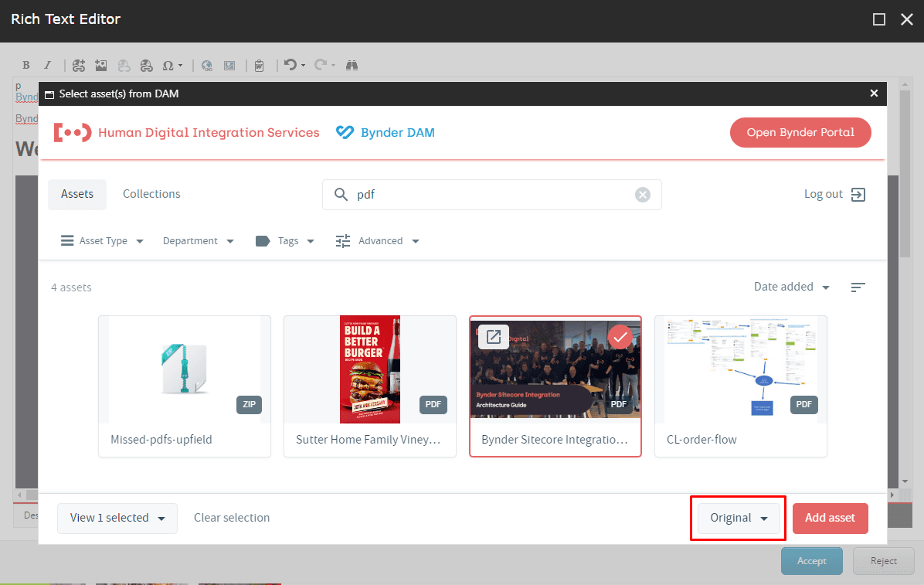Click the Clear selection link
Image resolution: width=924 pixels, height=585 pixels.
click(232, 518)
